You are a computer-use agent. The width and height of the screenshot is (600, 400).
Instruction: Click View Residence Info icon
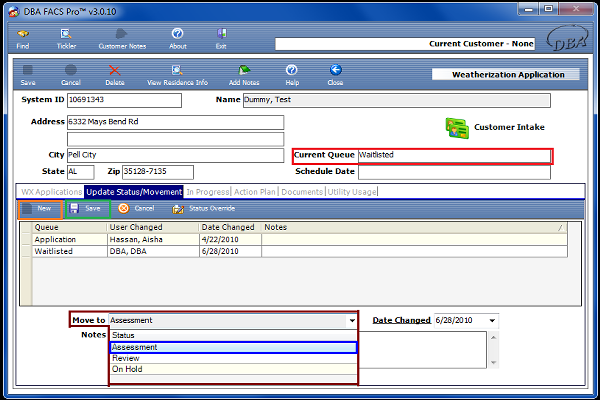pos(177,71)
